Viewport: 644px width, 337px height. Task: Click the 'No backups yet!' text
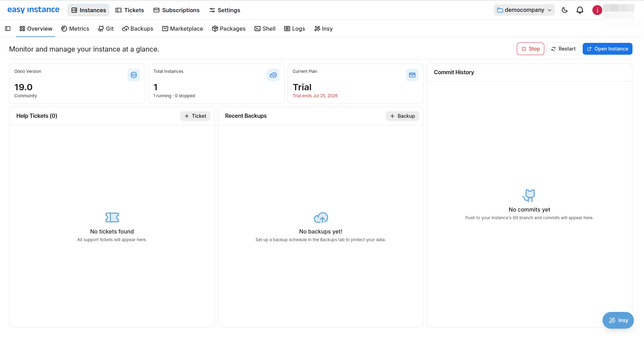click(x=321, y=231)
